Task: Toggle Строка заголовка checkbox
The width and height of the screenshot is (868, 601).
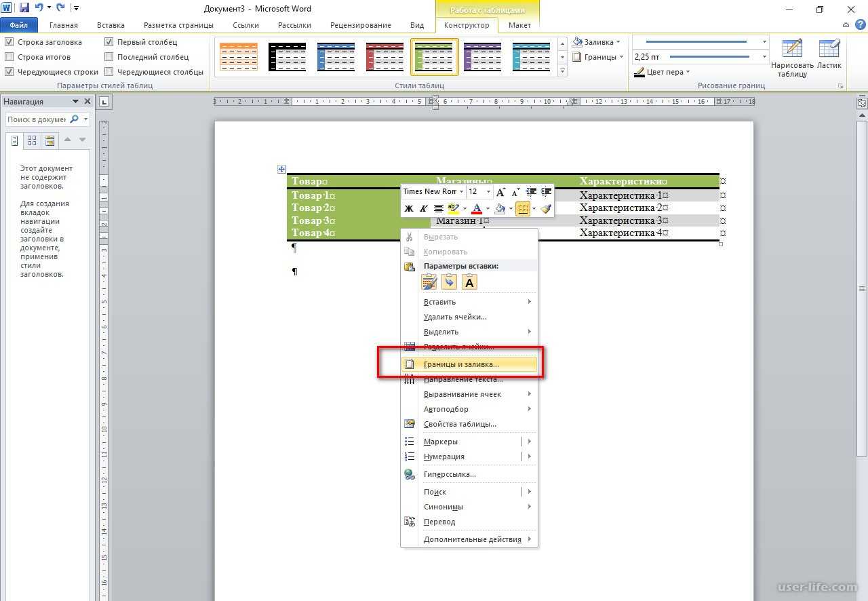Action: [x=9, y=42]
